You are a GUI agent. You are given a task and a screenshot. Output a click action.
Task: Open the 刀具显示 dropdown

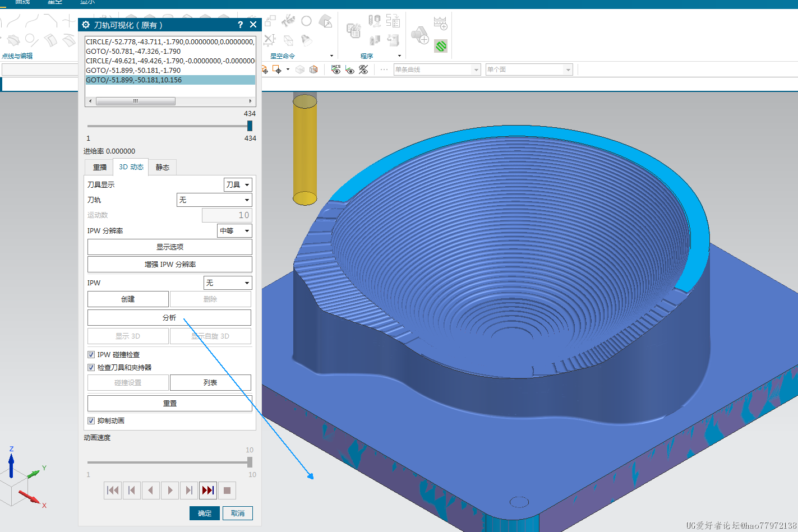point(238,184)
